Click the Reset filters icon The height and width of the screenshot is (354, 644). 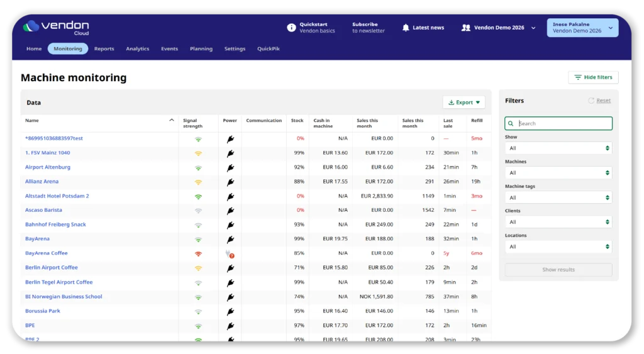point(591,101)
